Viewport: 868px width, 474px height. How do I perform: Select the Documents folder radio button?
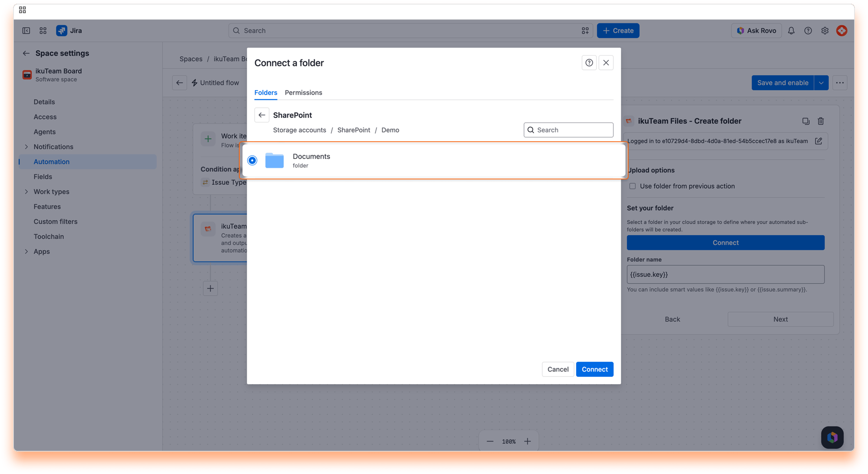click(x=253, y=160)
